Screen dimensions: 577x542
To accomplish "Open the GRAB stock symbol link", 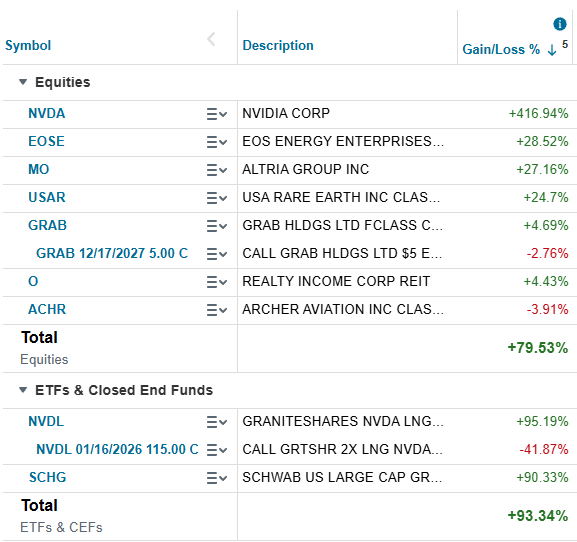I will 47,225.
